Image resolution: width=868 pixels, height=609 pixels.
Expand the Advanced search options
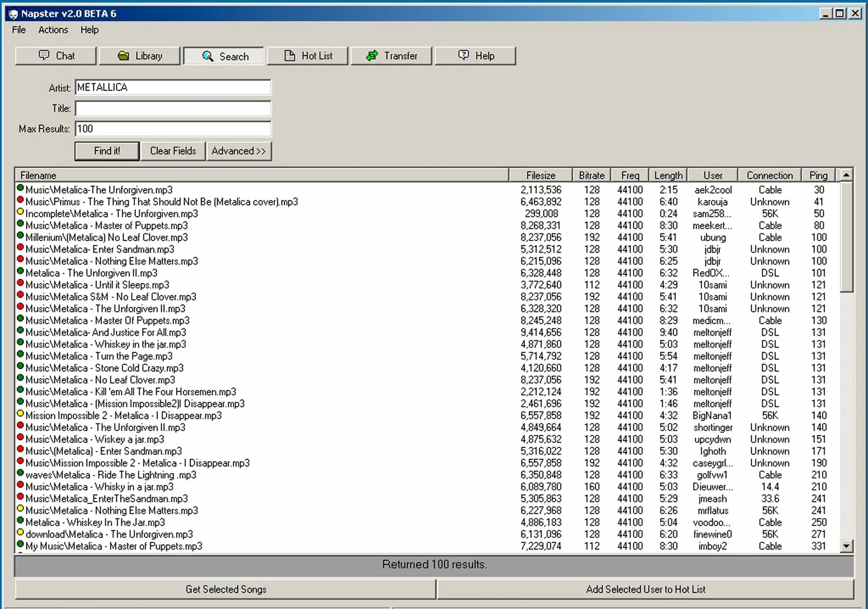239,151
